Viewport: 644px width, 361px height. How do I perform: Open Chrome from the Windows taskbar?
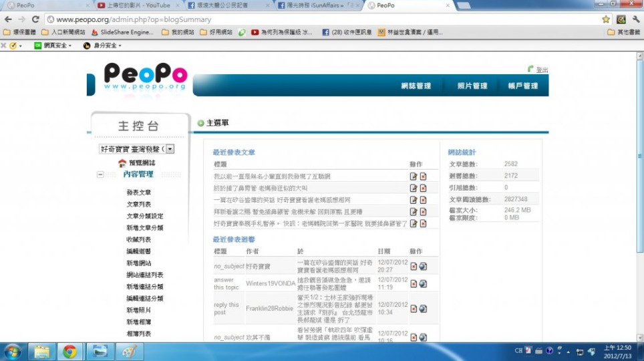click(69, 351)
